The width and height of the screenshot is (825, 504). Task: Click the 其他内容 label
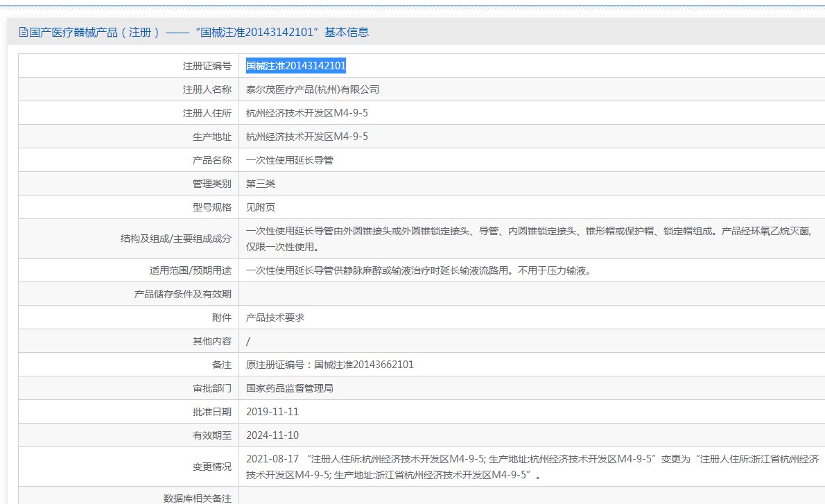211,342
